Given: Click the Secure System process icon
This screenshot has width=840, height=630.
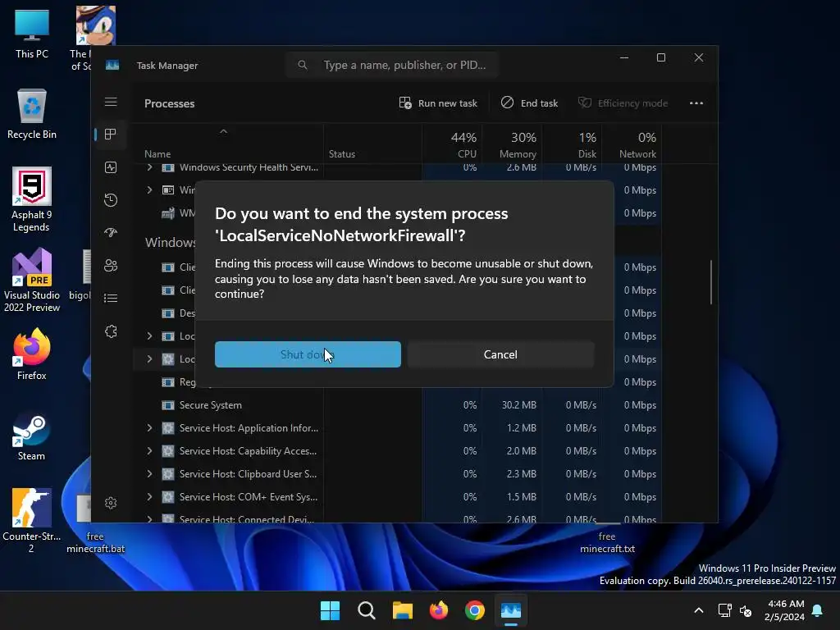Looking at the screenshot, I should [168, 405].
